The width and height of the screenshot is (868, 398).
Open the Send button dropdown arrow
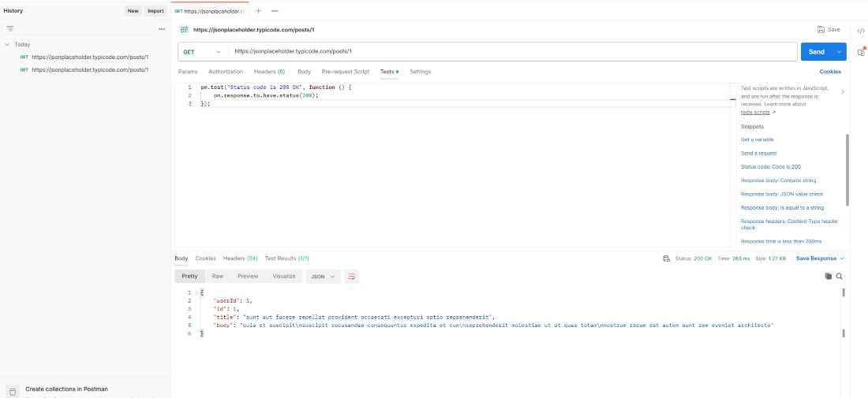840,52
